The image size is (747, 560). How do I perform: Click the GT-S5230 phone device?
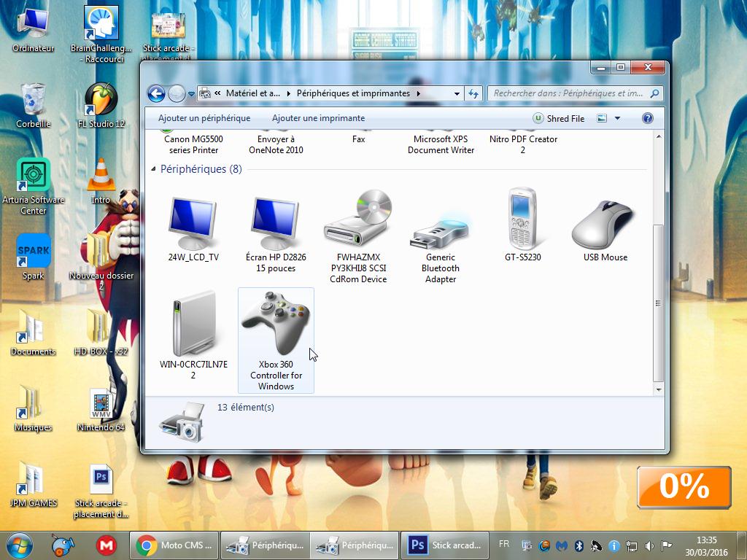point(522,221)
